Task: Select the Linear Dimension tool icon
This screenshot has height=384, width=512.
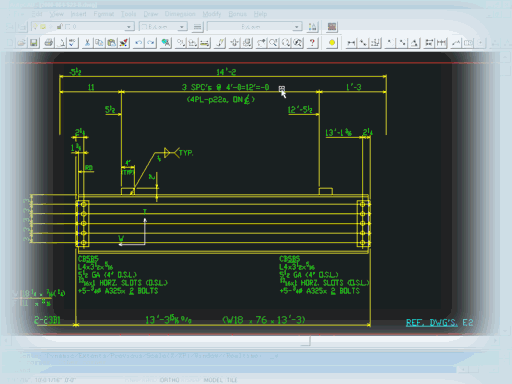Action: click(x=351, y=43)
